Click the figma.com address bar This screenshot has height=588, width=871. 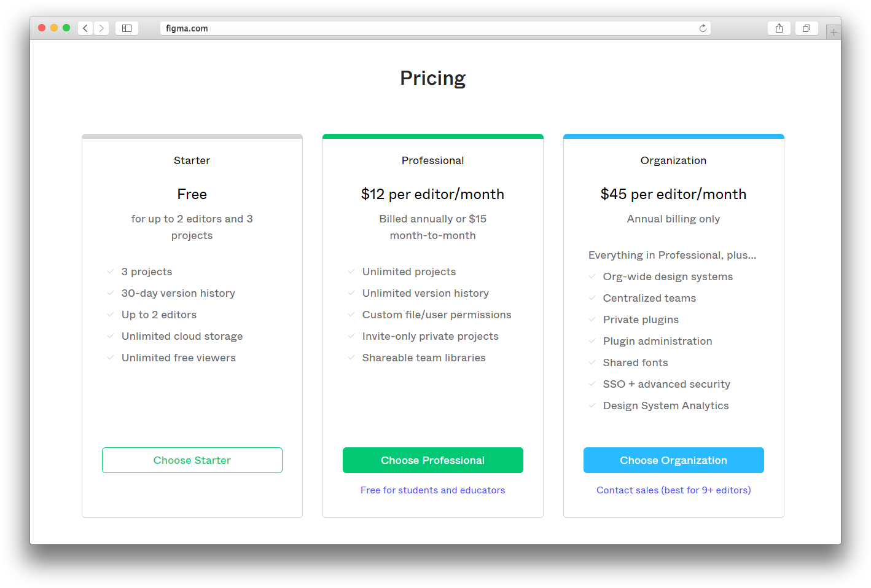coord(436,28)
